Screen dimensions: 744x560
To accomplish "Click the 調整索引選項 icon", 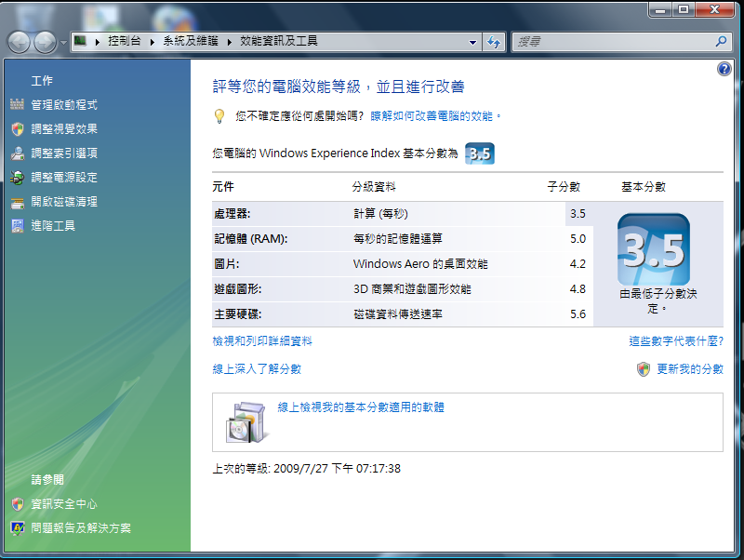I will (18, 153).
